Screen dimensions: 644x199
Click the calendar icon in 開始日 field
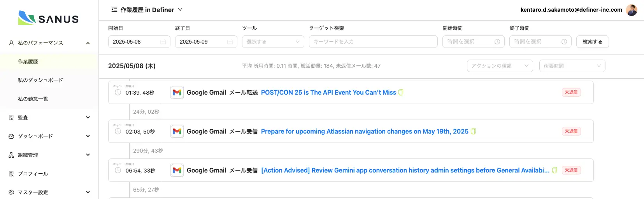[163, 42]
